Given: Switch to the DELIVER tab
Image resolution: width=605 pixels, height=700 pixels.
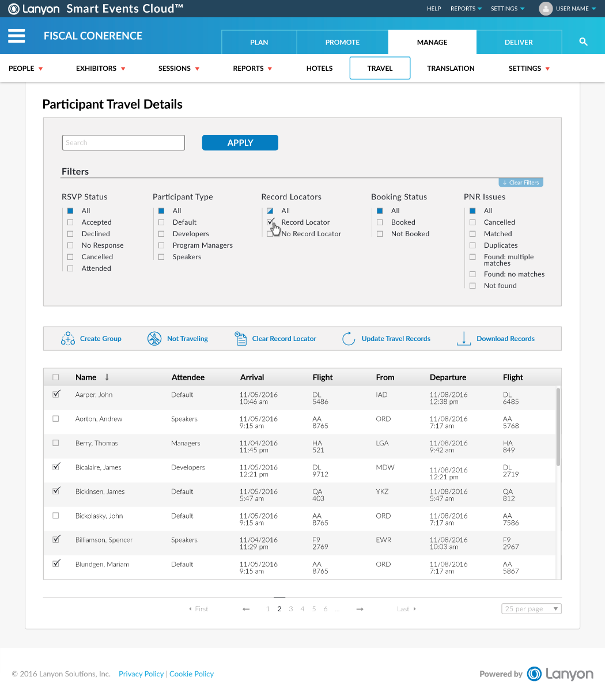Looking at the screenshot, I should [x=519, y=42].
